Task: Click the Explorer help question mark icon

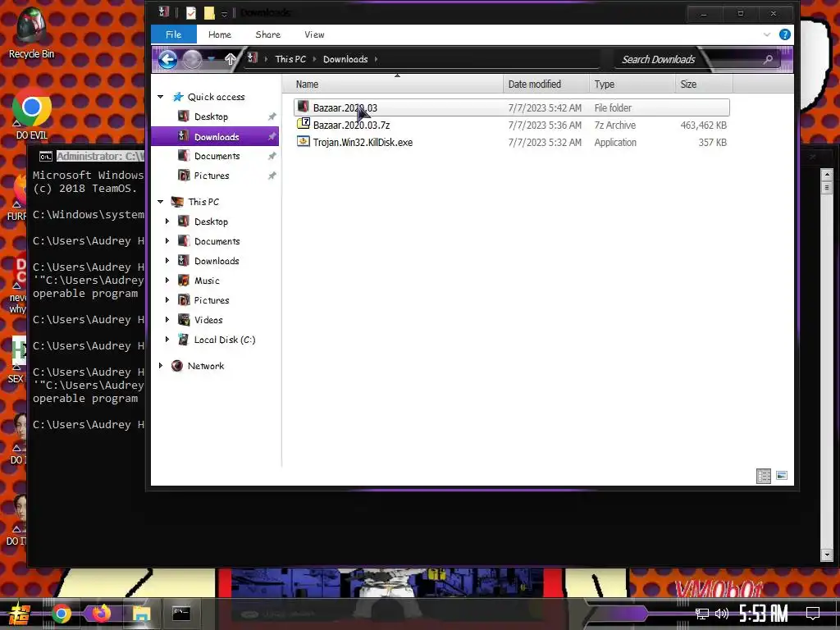Action: 785,34
